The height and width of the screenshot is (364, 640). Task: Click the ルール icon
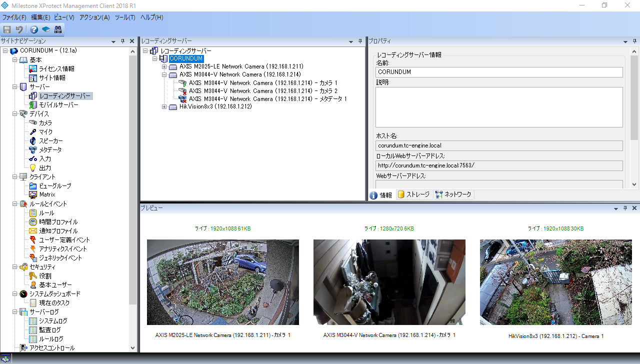[33, 212]
